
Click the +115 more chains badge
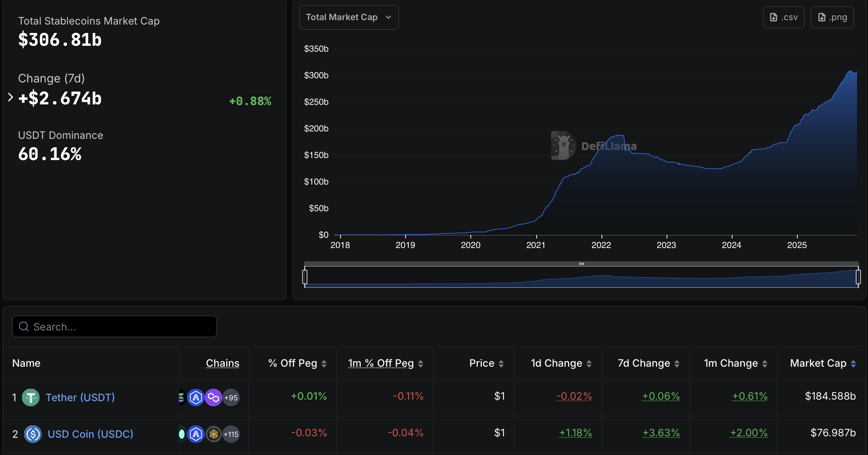coord(231,434)
